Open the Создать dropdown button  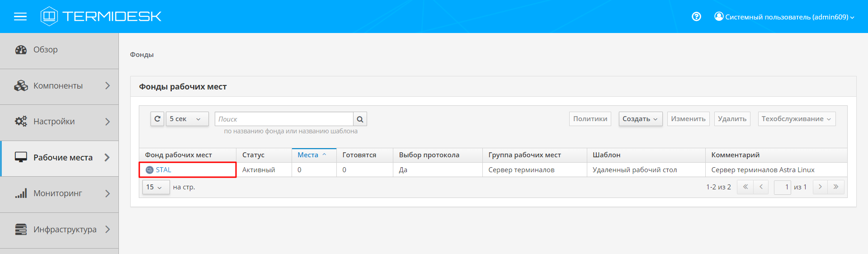point(640,119)
